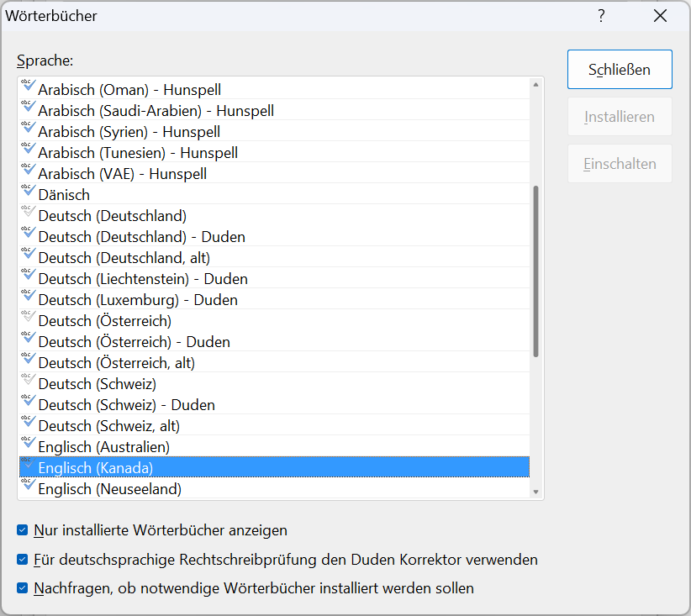Image resolution: width=691 pixels, height=616 pixels.
Task: Select 'Englisch (Neuseeland)' entry
Action: click(x=274, y=488)
